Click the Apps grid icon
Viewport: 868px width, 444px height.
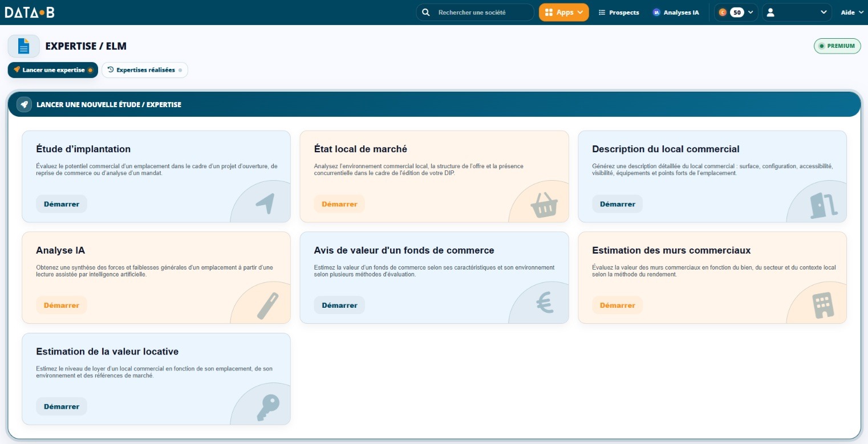549,12
